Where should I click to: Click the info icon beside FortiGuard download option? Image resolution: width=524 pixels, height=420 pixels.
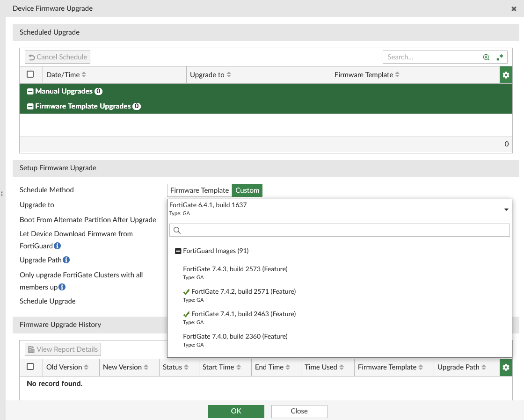(57, 246)
